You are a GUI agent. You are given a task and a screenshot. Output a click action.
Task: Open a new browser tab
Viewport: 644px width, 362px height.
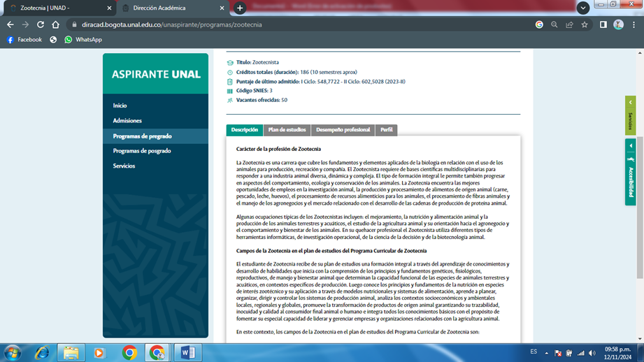(240, 8)
